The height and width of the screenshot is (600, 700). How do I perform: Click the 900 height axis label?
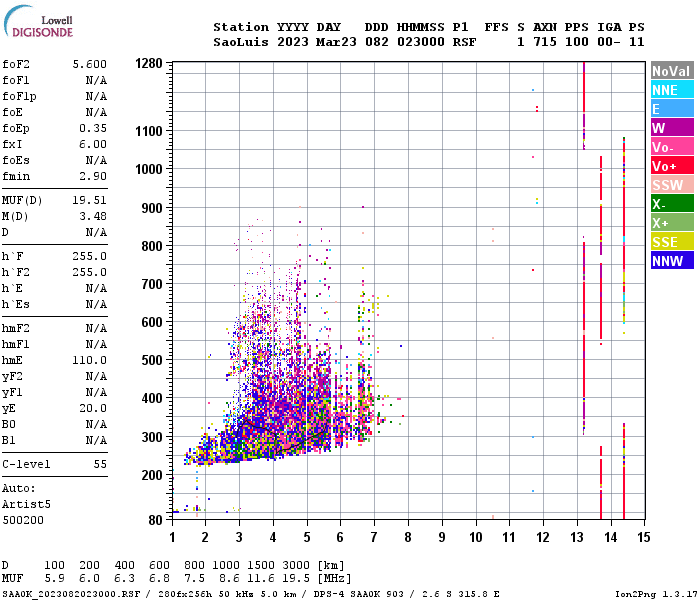point(152,208)
